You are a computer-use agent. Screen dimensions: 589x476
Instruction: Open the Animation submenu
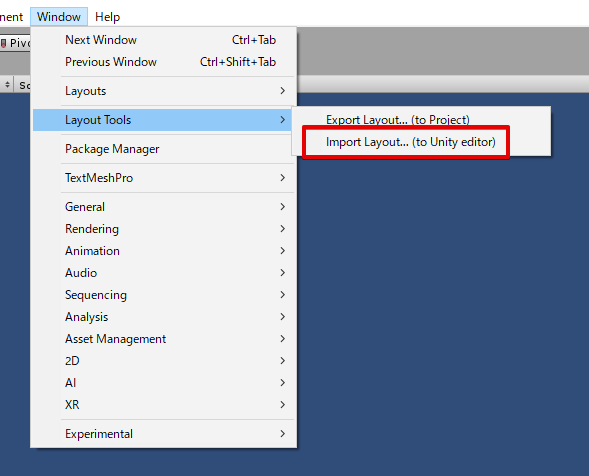pyautogui.click(x=163, y=251)
